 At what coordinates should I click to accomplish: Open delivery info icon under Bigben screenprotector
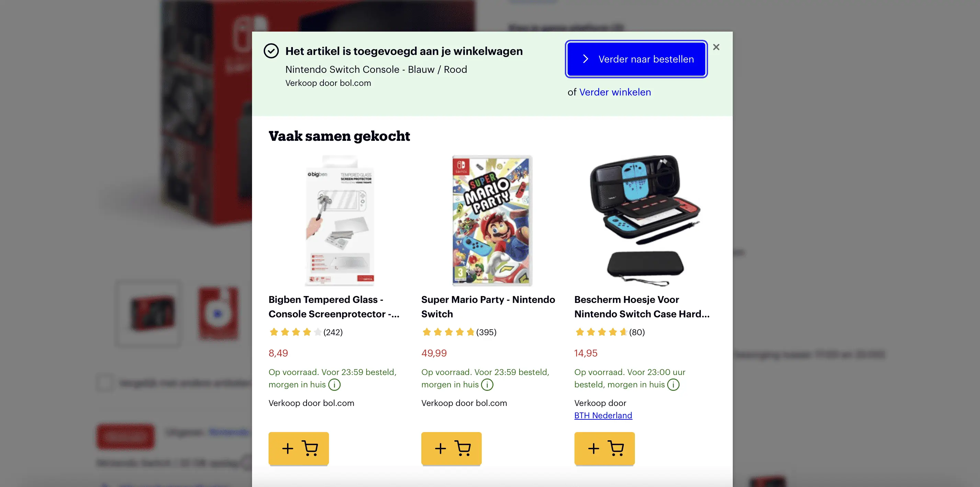coord(334,385)
